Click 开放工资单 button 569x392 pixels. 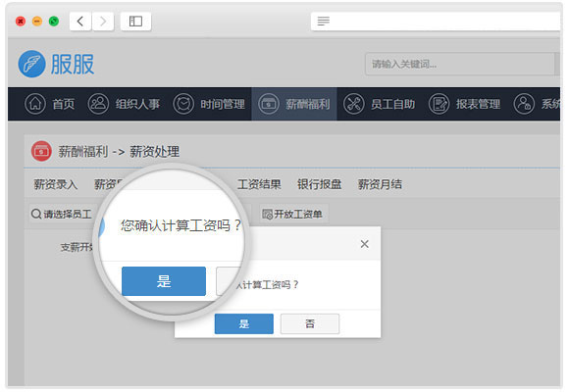[293, 214]
